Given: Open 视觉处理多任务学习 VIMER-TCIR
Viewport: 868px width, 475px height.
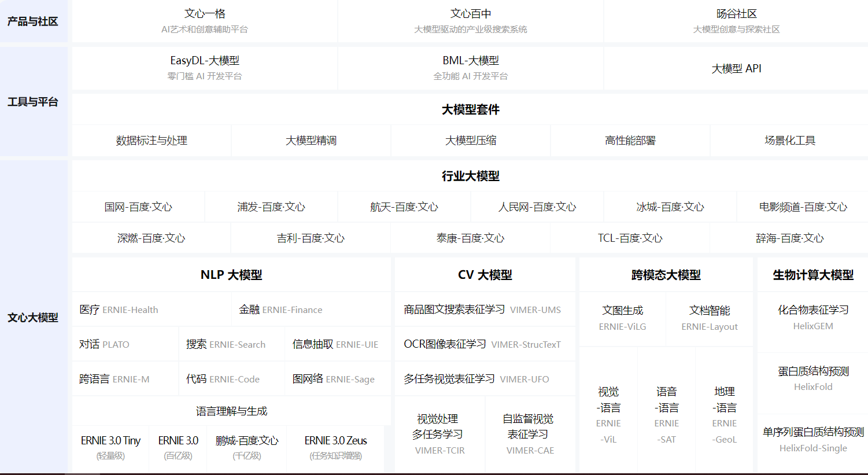Looking at the screenshot, I should pos(439,434).
